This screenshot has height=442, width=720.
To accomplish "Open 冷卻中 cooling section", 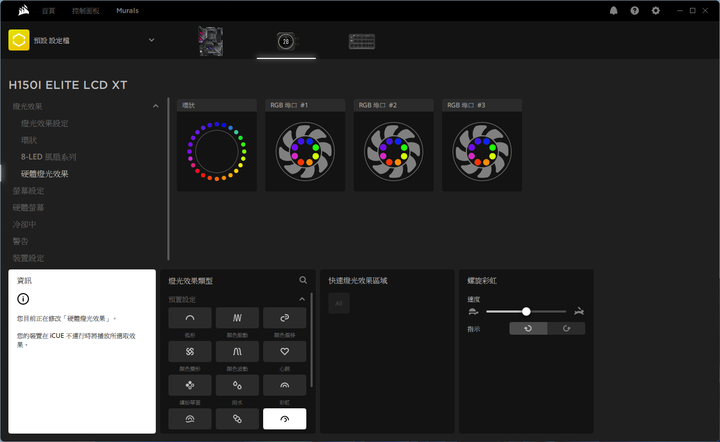I will (x=24, y=224).
